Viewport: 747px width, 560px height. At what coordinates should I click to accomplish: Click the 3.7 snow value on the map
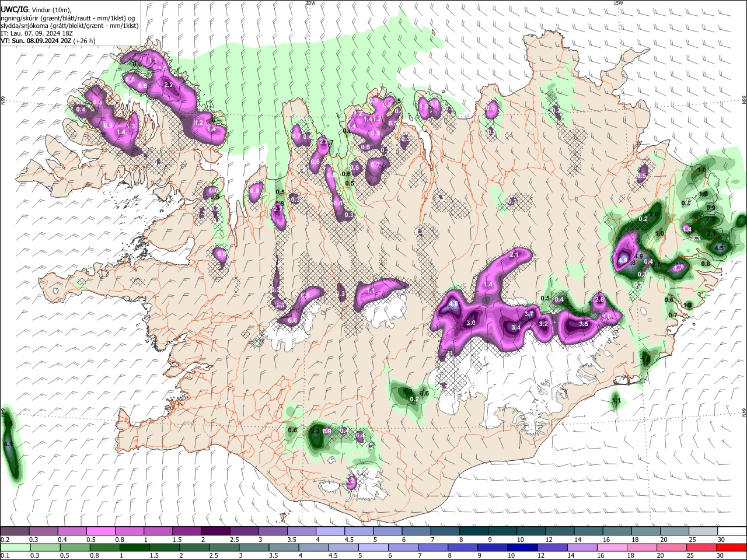tap(529, 314)
